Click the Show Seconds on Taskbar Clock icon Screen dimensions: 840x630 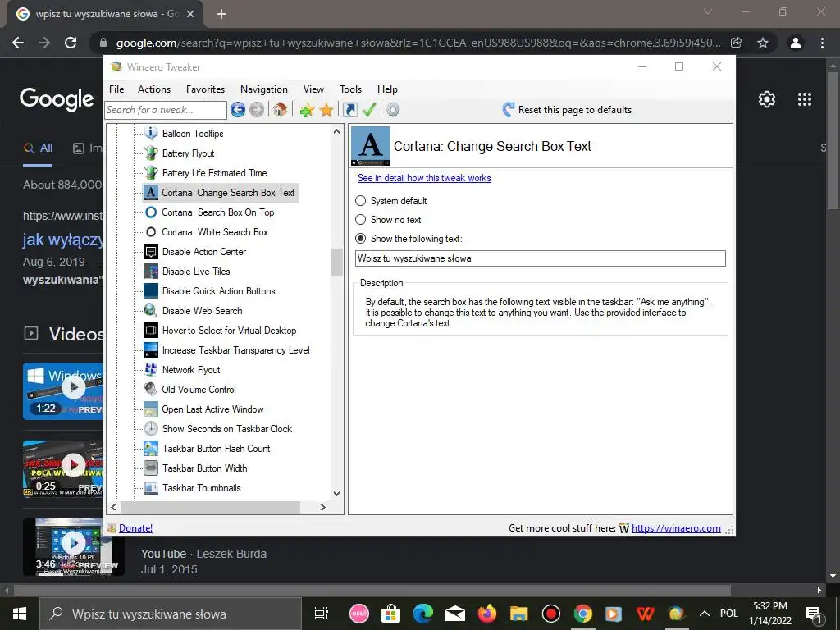151,428
